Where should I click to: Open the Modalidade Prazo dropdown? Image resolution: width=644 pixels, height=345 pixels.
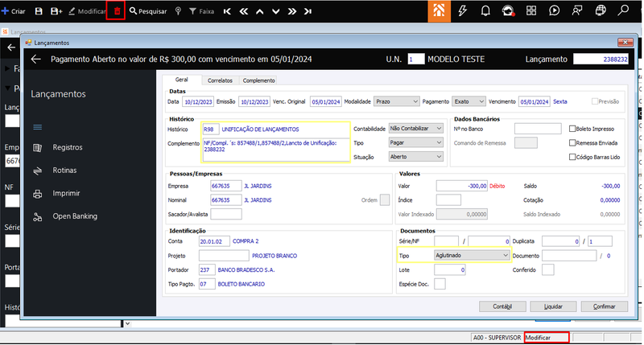(396, 101)
